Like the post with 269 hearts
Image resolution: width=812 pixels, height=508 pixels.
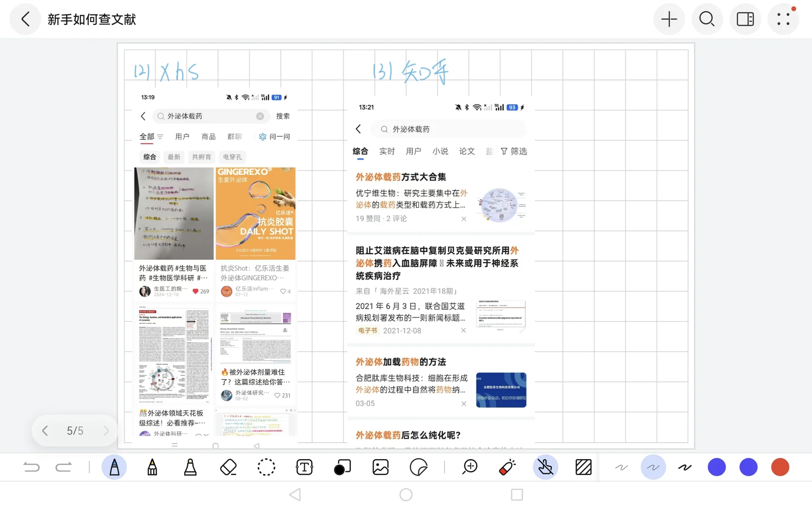pos(195,291)
